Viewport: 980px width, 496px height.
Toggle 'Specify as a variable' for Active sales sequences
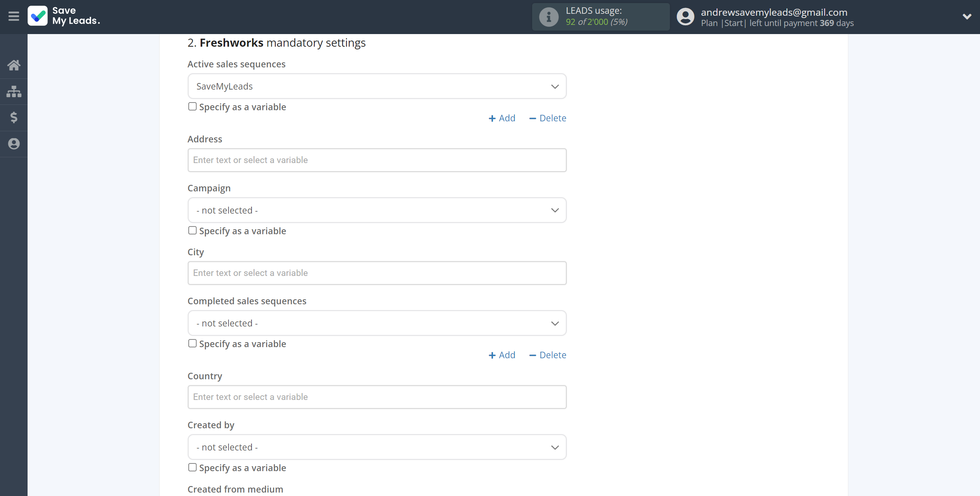192,106
